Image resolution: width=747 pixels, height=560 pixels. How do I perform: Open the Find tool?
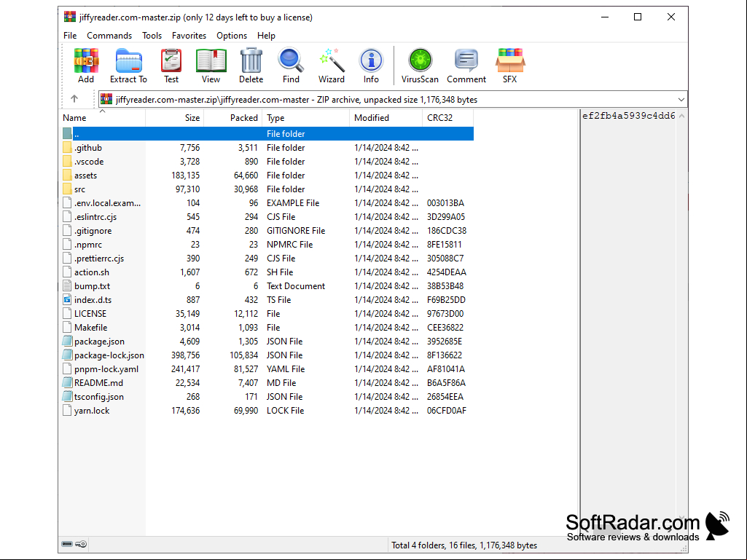291,66
